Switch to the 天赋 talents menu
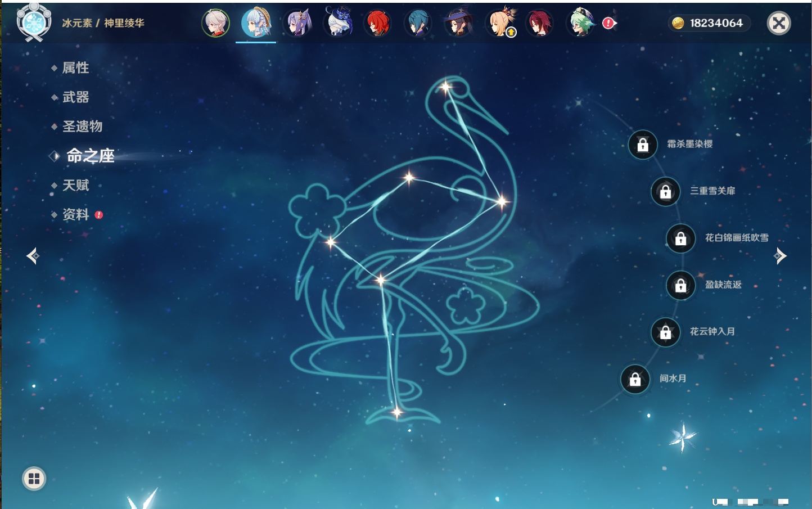 (75, 186)
